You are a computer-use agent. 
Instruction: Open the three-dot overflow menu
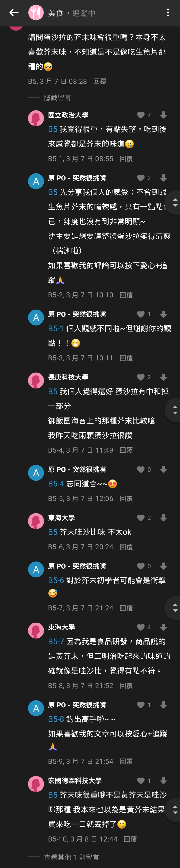click(168, 13)
